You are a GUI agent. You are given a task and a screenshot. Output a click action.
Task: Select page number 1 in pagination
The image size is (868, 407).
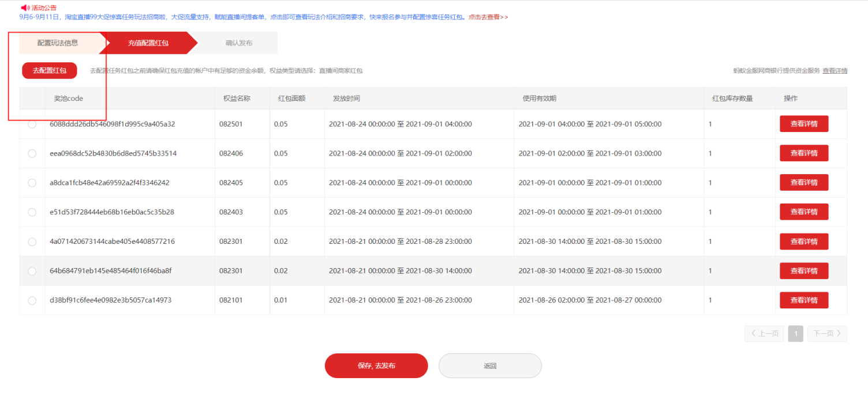(795, 333)
